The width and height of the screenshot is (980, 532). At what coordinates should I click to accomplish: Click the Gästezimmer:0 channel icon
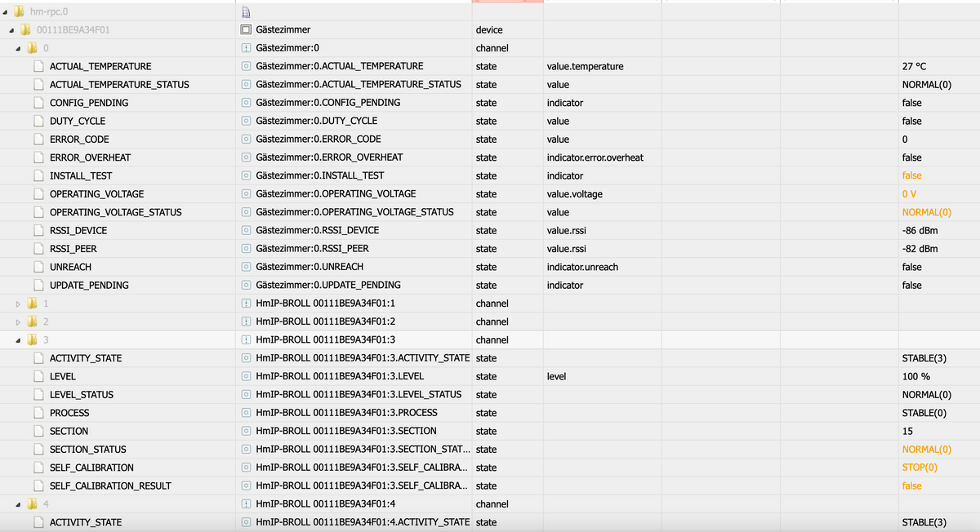(x=246, y=48)
